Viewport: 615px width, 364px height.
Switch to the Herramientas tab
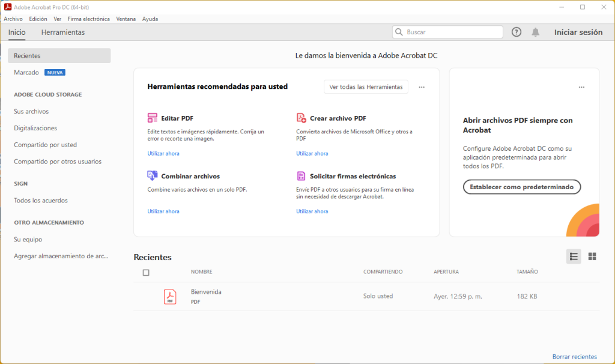(62, 32)
